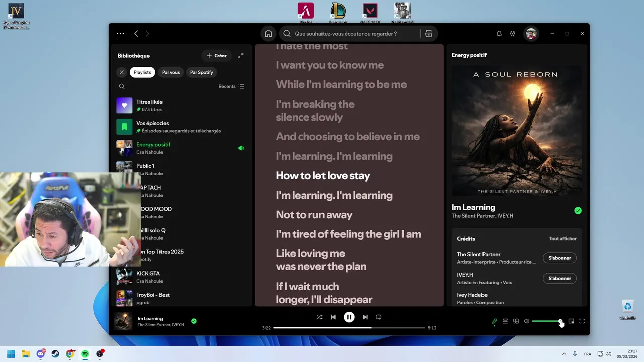Open the Spotify Home page
644x362 pixels.
click(x=268, y=34)
